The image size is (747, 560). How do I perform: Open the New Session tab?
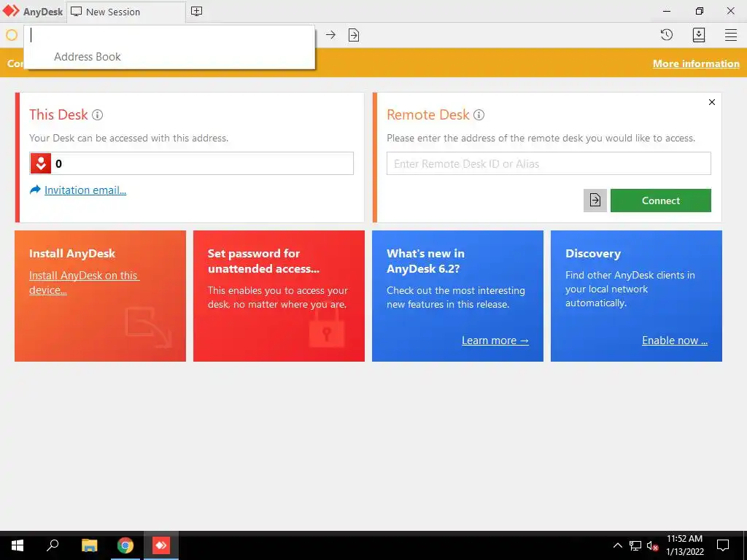point(126,12)
